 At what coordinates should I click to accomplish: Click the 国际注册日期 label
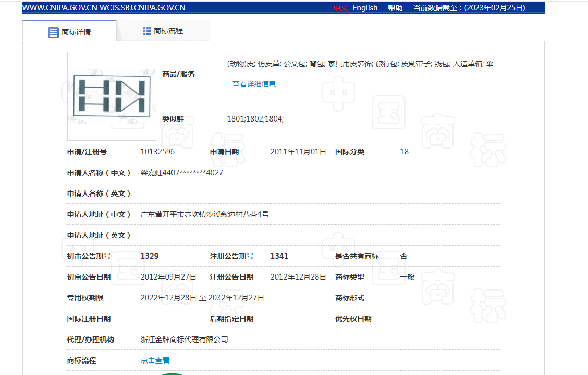89,319
